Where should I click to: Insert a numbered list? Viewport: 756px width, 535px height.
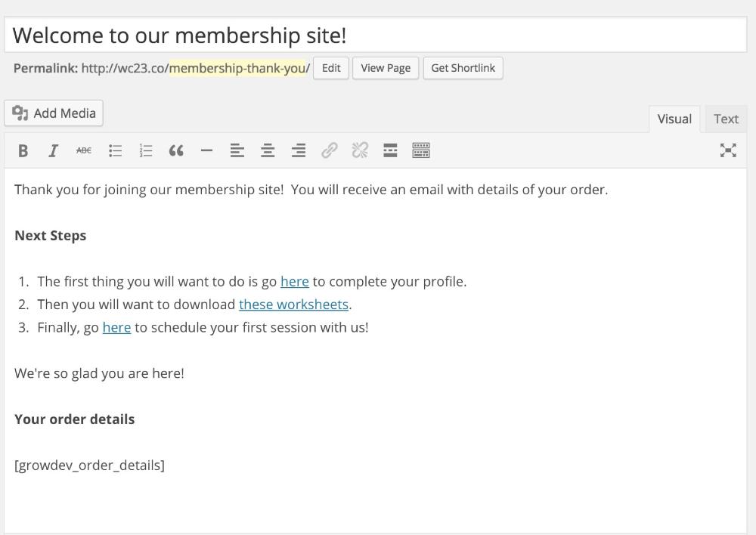point(145,151)
